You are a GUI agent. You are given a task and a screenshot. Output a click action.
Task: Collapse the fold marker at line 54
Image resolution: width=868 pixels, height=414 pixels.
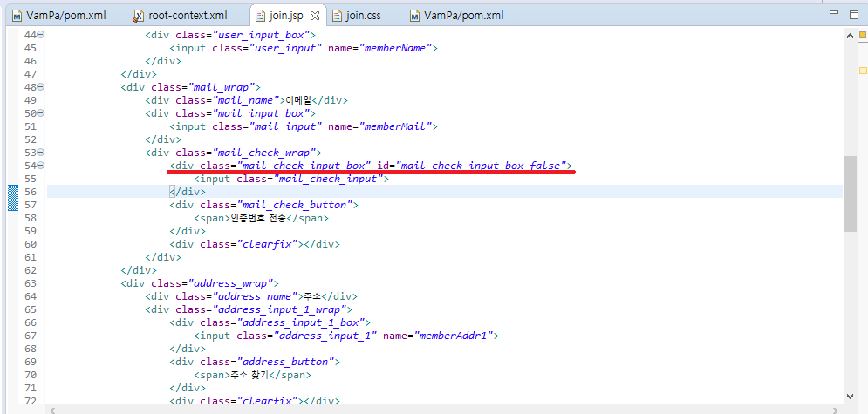click(41, 166)
